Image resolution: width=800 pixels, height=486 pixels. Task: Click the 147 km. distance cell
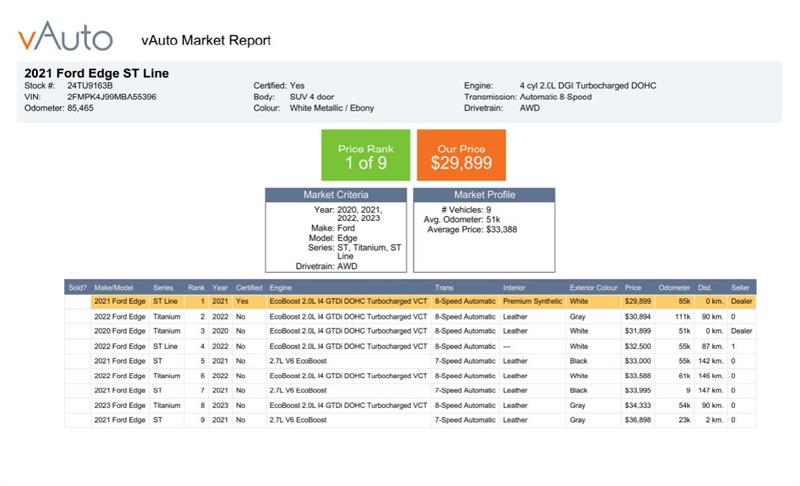711,390
